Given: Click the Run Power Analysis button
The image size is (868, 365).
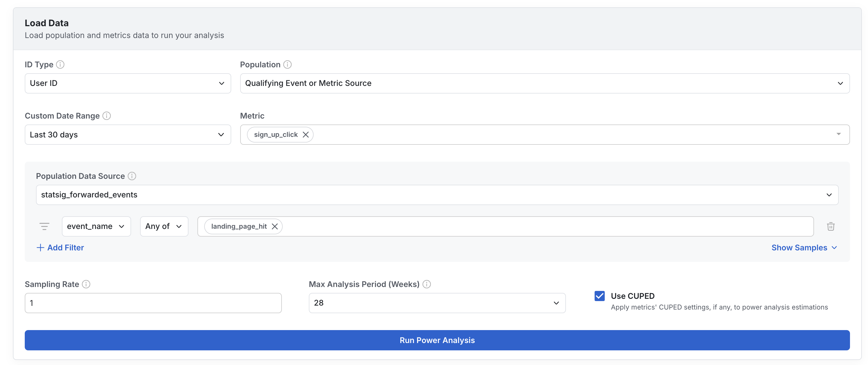Looking at the screenshot, I should pyautogui.click(x=437, y=340).
